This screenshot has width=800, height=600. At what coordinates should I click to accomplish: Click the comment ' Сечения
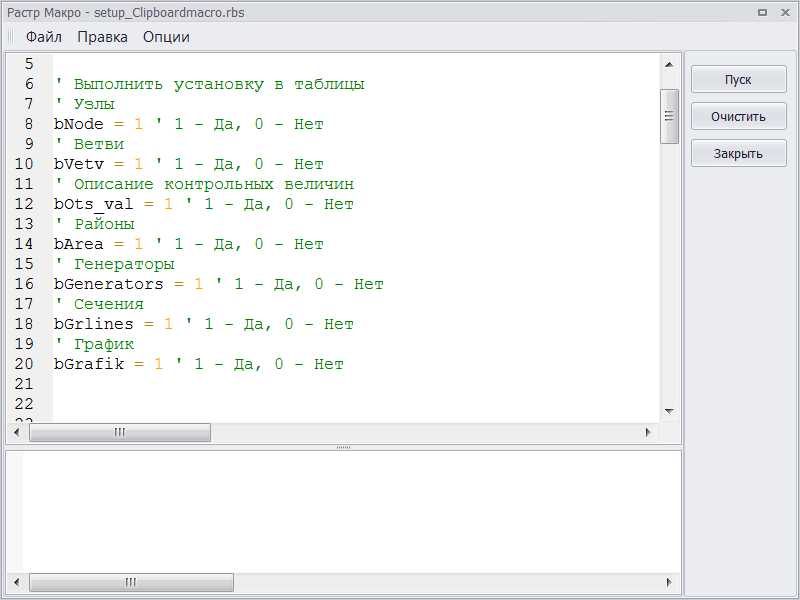tap(99, 304)
